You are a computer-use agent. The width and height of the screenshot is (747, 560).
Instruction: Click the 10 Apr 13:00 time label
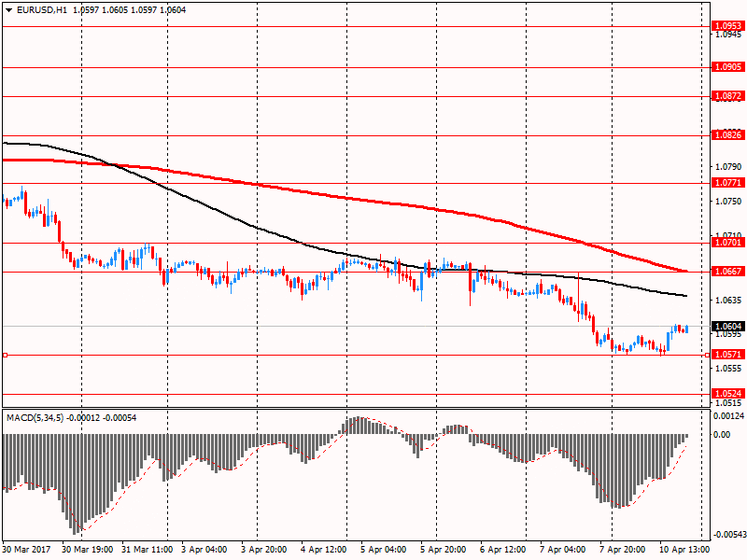[684, 550]
